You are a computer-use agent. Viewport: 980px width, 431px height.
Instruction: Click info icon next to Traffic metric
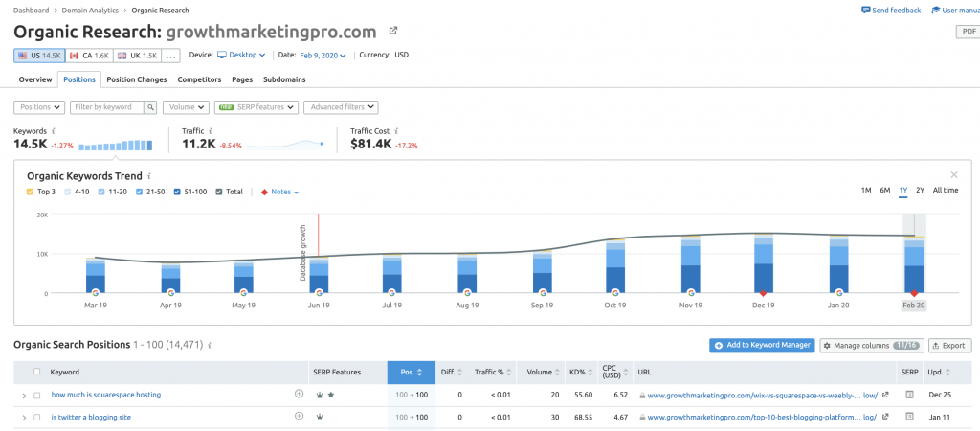210,131
